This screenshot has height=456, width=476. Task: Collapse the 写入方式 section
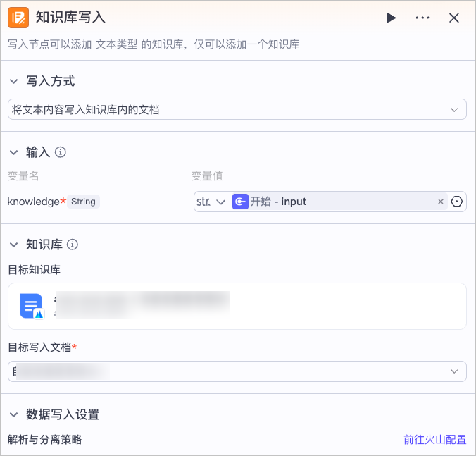pos(14,82)
